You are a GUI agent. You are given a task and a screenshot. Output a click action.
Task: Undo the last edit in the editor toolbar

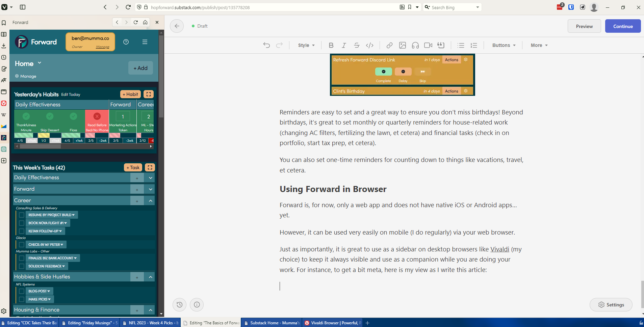pos(266,45)
